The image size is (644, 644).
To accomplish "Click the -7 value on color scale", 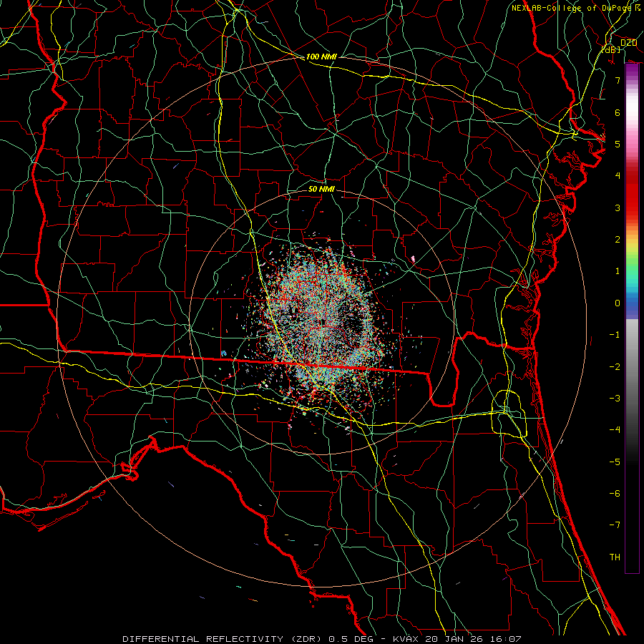I will coord(615,525).
